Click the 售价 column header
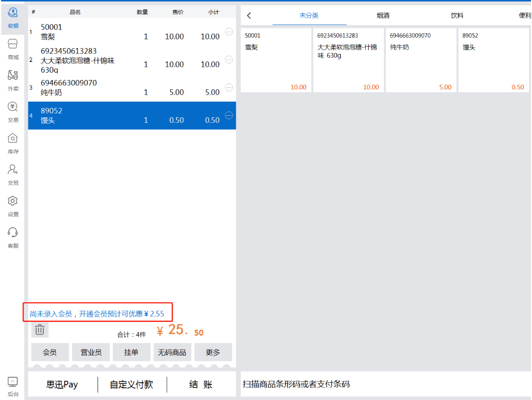This screenshot has width=532, height=400. point(178,12)
